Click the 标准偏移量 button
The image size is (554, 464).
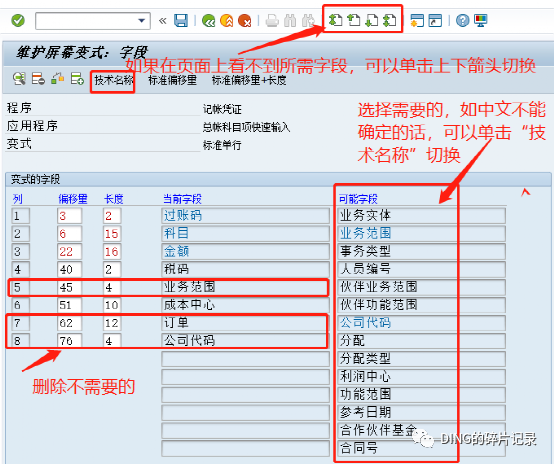click(x=172, y=80)
